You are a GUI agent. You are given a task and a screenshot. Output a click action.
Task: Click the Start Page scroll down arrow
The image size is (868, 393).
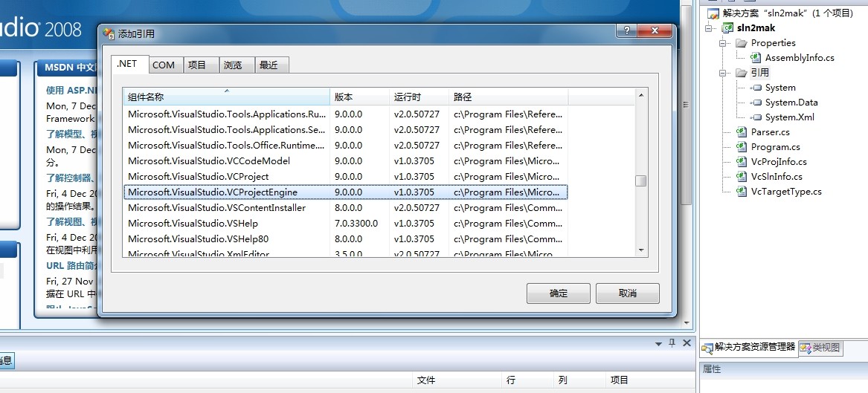coord(687,323)
